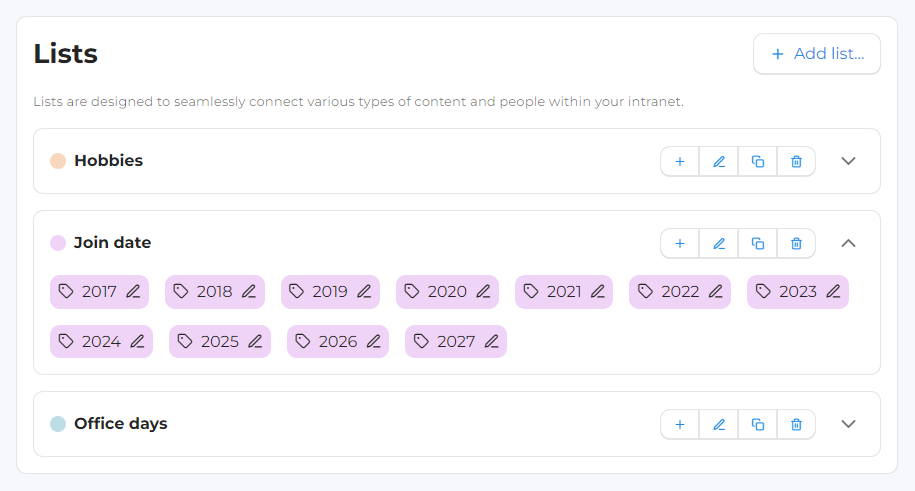
Task: Edit the Office days list with pencil icon
Action: [x=719, y=424]
